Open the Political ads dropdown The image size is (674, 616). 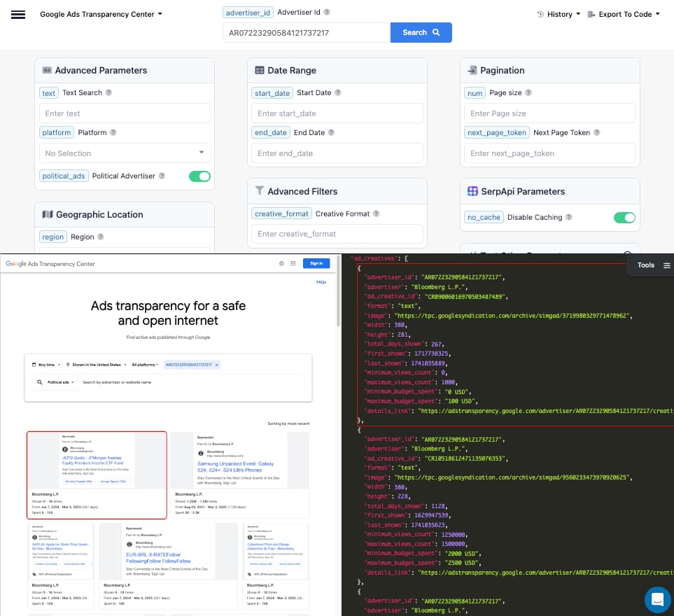[60, 382]
